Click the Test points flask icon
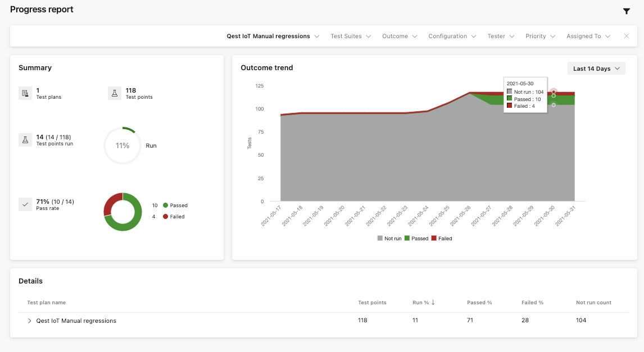Viewport: 644px width, 352px height. (x=115, y=93)
